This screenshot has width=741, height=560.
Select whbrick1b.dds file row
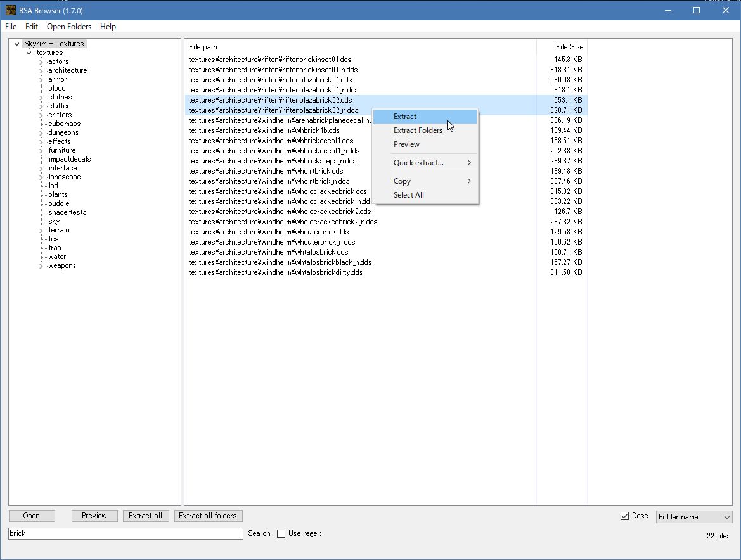click(x=385, y=130)
